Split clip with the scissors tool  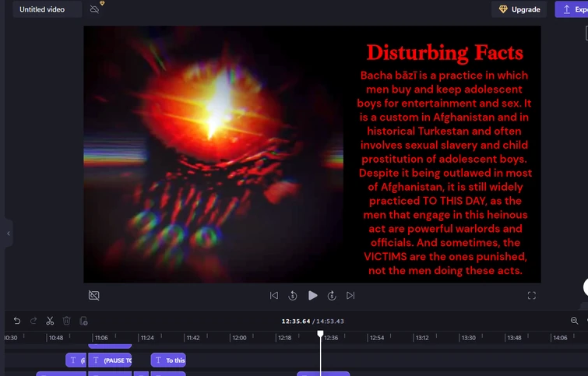[x=50, y=321]
